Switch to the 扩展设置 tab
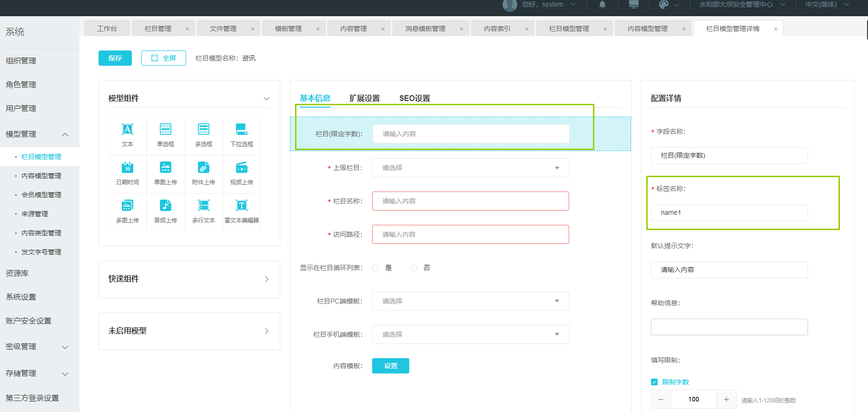 (365, 98)
